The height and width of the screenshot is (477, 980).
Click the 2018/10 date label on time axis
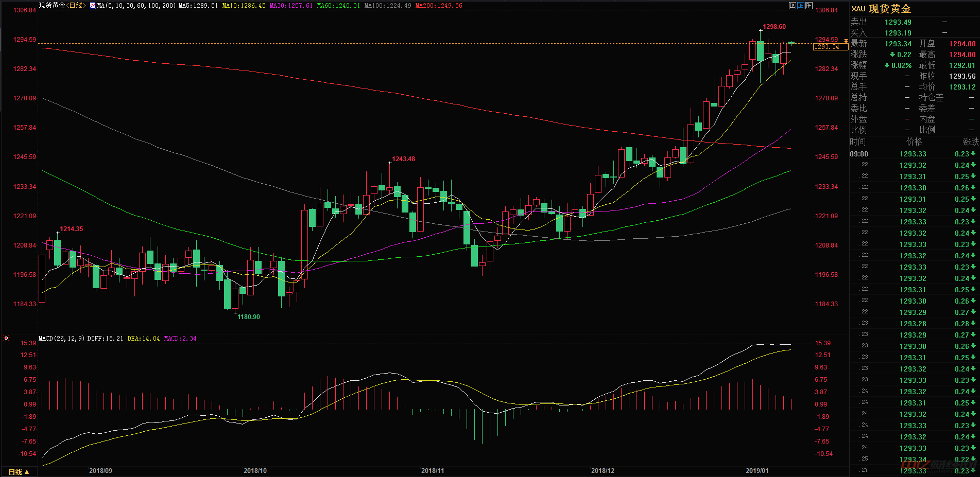coord(255,471)
